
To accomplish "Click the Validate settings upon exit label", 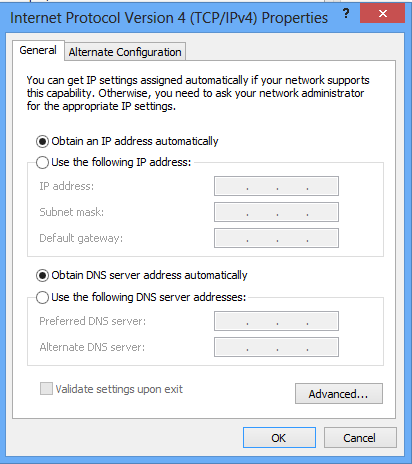I will tap(119, 389).
